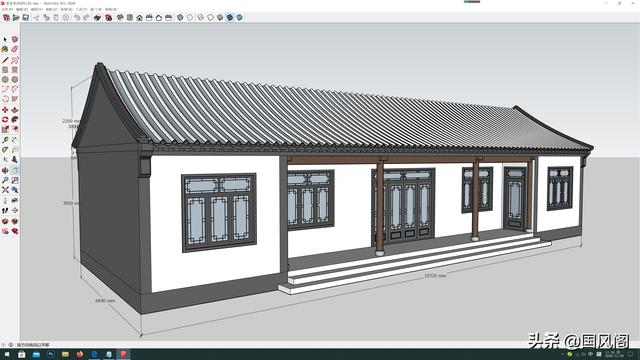Toggle X-ray face style

pyautogui.click(x=180, y=18)
